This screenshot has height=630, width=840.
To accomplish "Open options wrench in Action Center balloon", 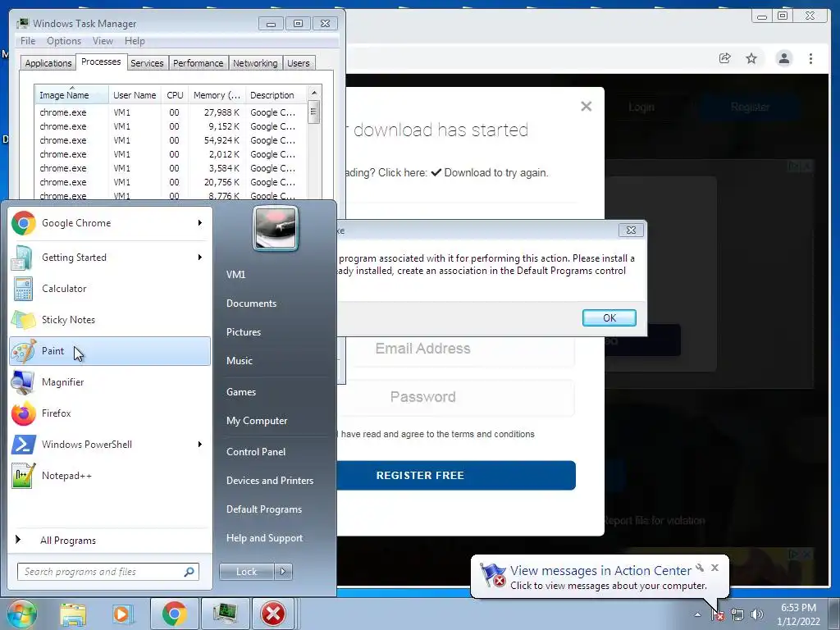I will point(700,568).
